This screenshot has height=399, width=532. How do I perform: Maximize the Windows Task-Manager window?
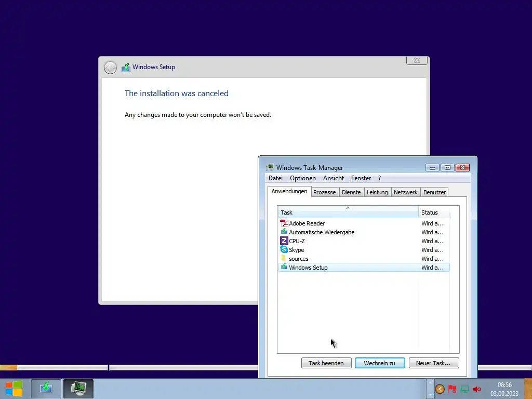[447, 168]
